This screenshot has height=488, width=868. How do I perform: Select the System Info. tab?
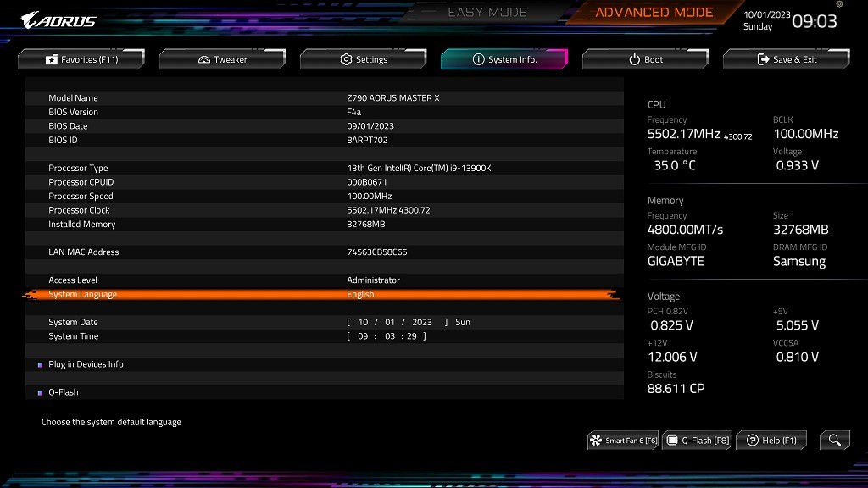point(504,59)
